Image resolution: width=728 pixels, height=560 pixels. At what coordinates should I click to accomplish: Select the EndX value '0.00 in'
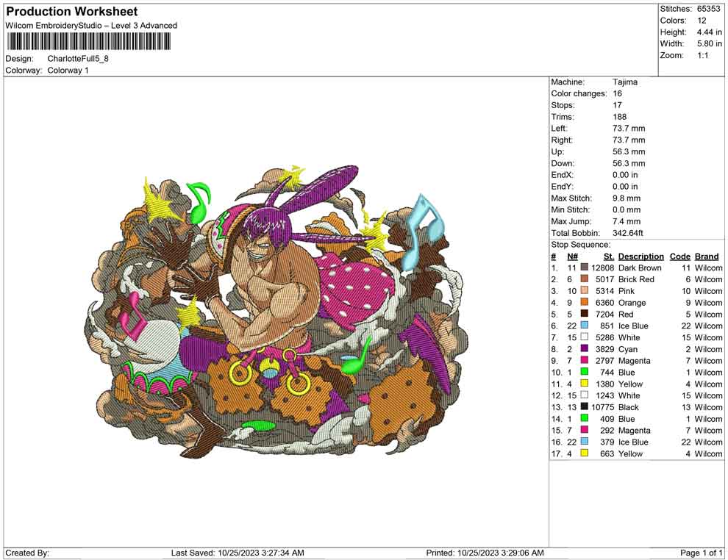[625, 175]
